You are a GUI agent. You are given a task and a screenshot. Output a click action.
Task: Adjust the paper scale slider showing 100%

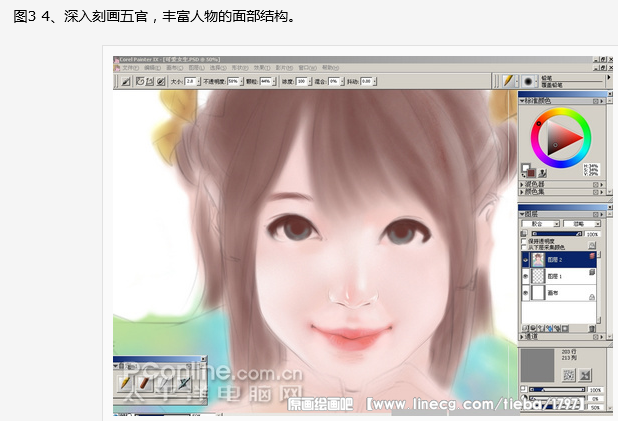[557, 390]
